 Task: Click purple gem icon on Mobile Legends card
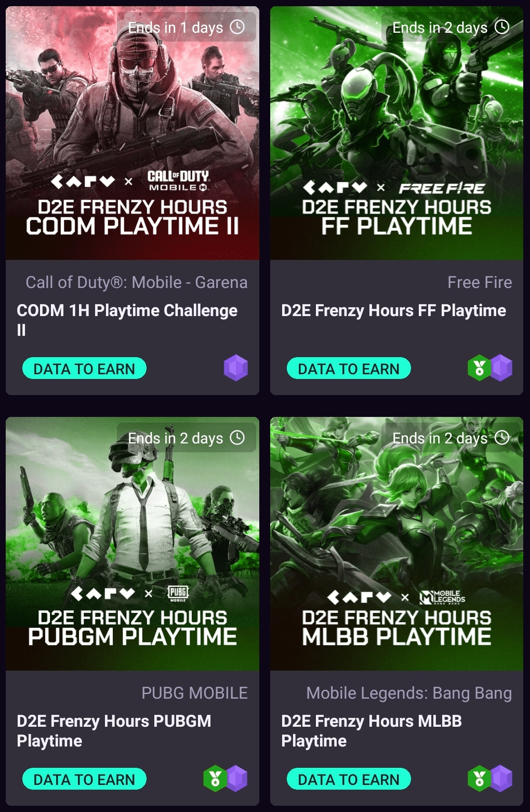tap(502, 779)
